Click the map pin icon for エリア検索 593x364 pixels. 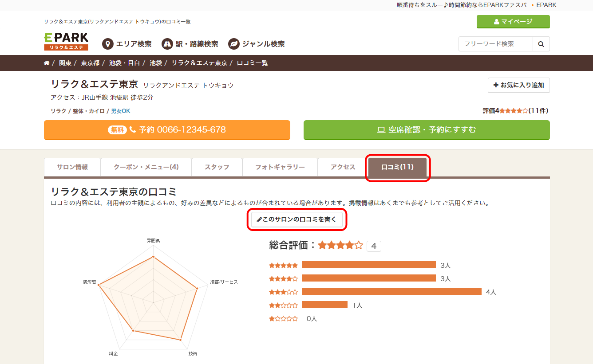(x=107, y=44)
